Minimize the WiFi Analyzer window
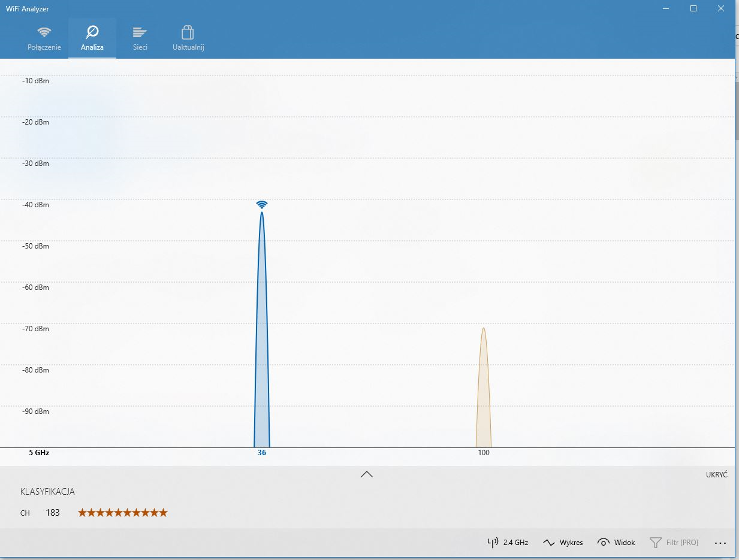This screenshot has width=739, height=560. tap(665, 8)
